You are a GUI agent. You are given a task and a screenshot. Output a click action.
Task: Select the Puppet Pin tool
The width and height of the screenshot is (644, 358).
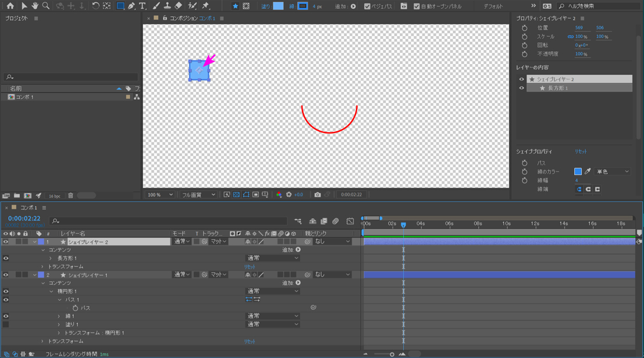coord(205,6)
